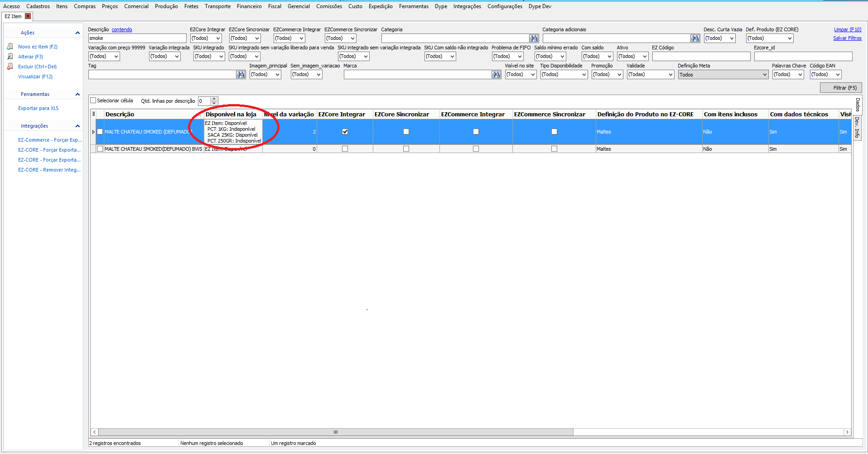The height and width of the screenshot is (454, 868).
Task: Click EZ-CORE - Remover Integ... link
Action: pyautogui.click(x=49, y=170)
